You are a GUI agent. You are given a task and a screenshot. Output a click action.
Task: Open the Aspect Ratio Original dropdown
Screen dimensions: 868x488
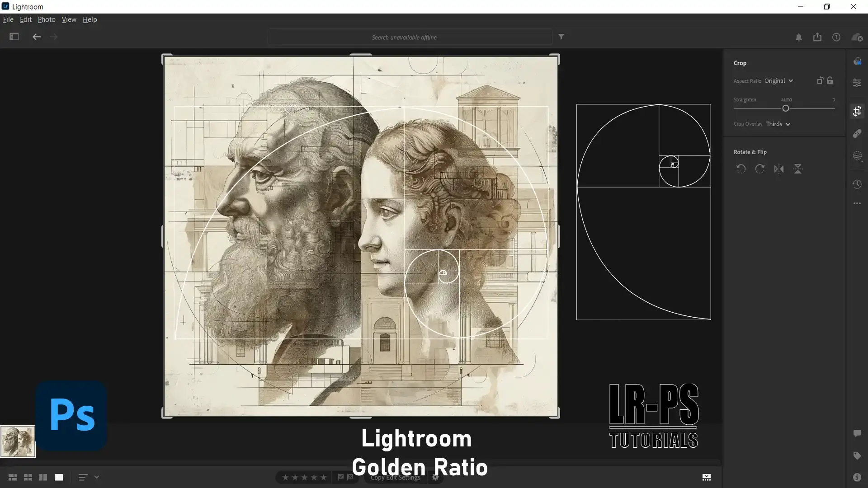(778, 81)
